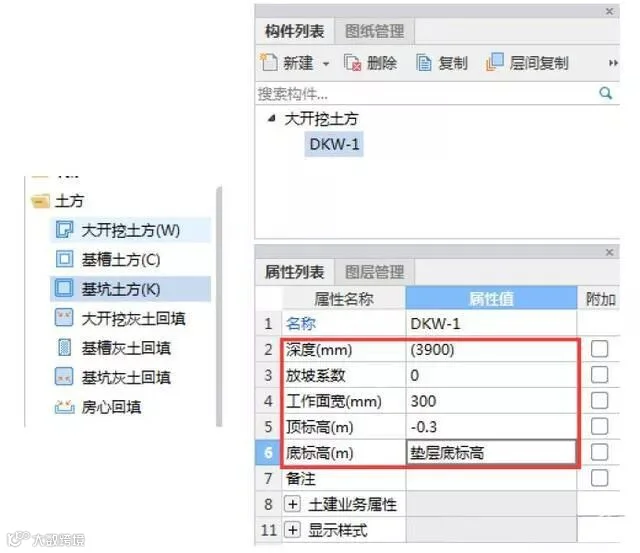Select the DKW-1 component in list
640x553 pixels.
coord(334,144)
